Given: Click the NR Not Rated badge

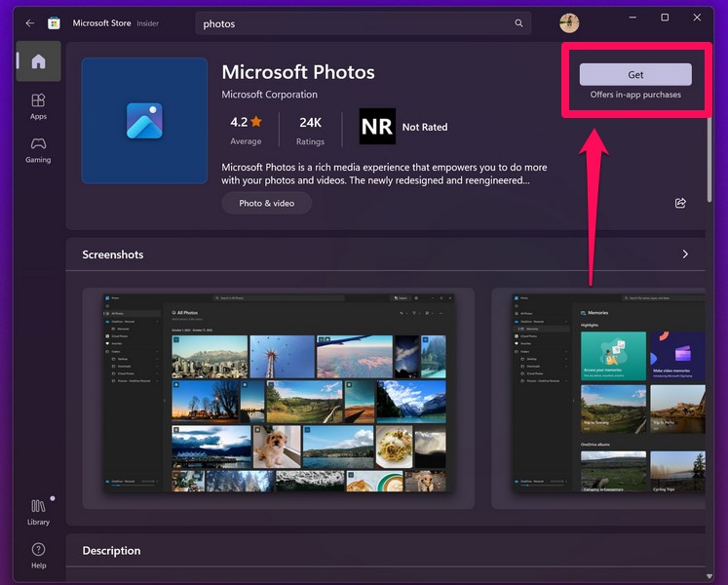Looking at the screenshot, I should pyautogui.click(x=403, y=127).
